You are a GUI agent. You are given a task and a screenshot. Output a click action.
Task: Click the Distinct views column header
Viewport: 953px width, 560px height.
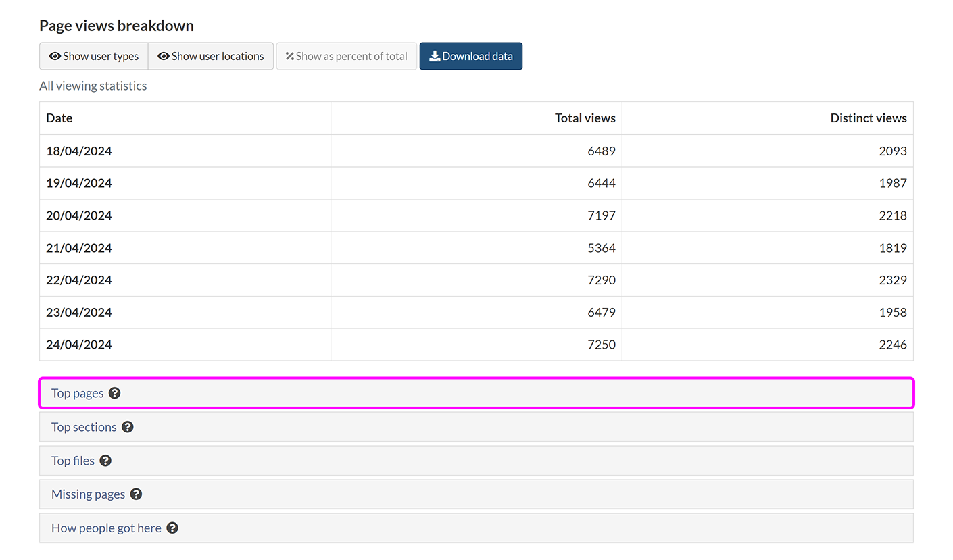[868, 118]
